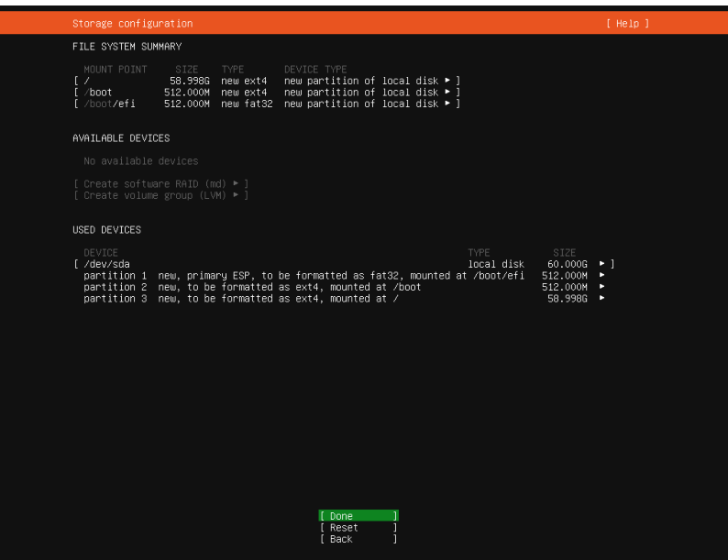The width and height of the screenshot is (728, 560).
Task: Click Create software RAID (md)
Action: pos(160,184)
